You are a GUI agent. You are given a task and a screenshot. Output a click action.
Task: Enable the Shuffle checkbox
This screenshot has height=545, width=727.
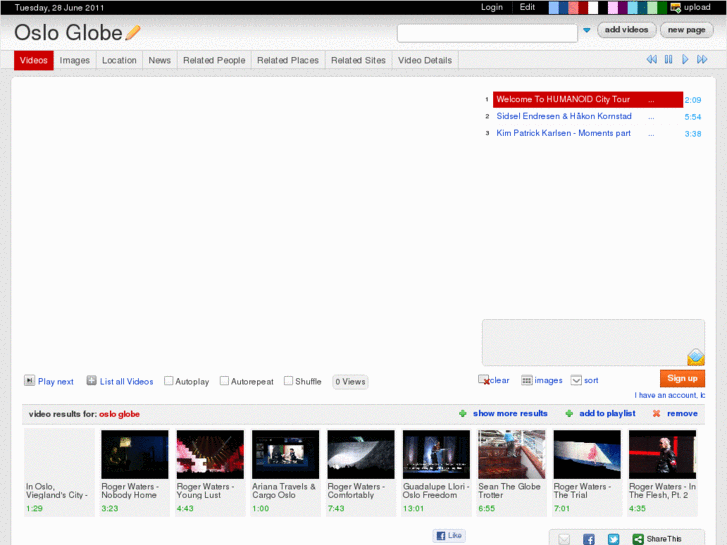(288, 381)
